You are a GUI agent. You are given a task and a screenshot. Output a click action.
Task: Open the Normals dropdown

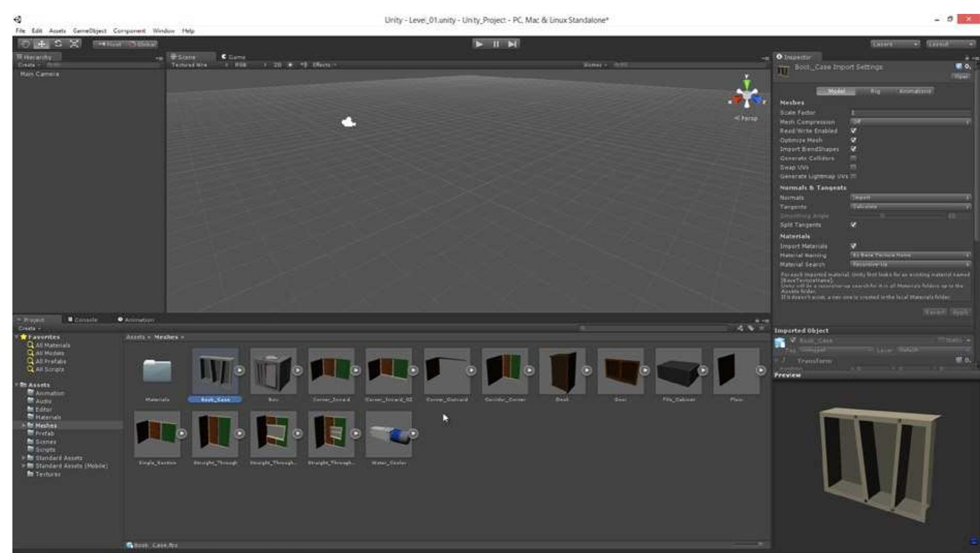click(x=910, y=197)
